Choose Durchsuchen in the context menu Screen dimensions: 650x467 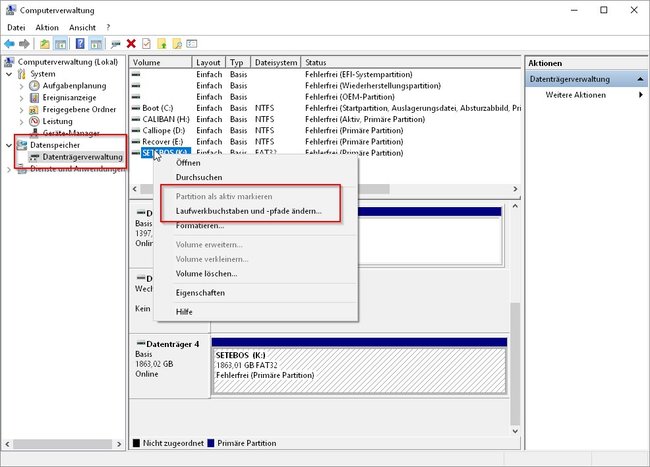[256, 177]
